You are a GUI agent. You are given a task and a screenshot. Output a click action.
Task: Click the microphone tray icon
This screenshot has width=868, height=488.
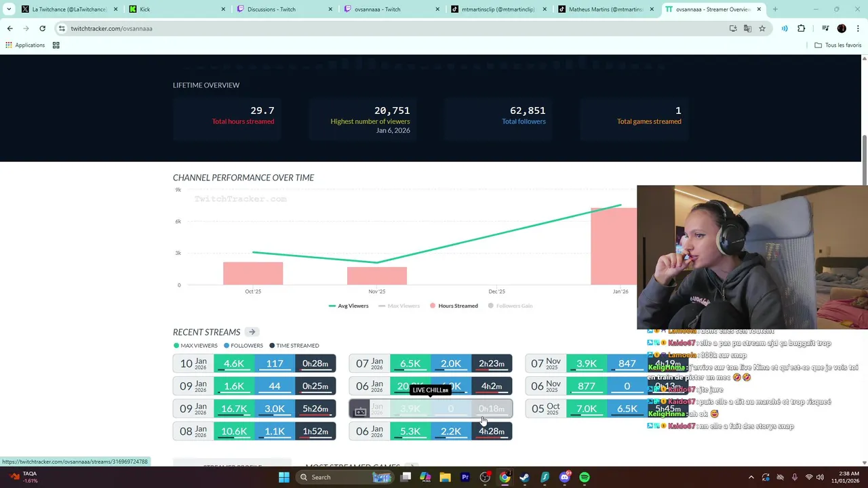[x=794, y=477]
